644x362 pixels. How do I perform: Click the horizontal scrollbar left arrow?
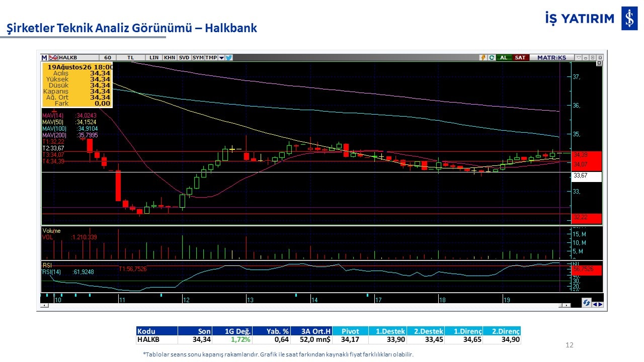pyautogui.click(x=45, y=305)
